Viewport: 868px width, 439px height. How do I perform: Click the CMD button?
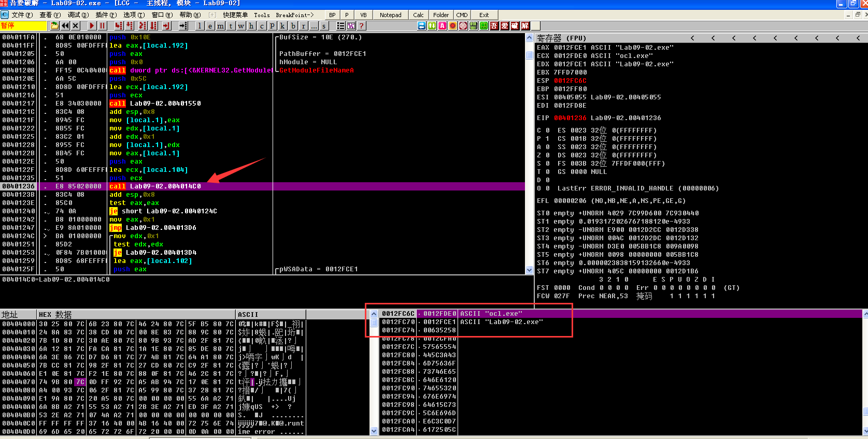462,15
